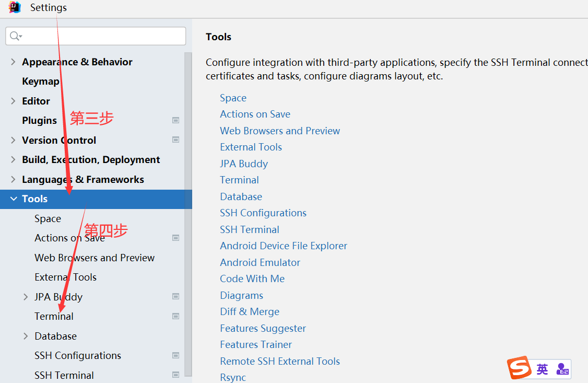
Task: Click the settings tree vertical scrollbar
Action: [188, 209]
